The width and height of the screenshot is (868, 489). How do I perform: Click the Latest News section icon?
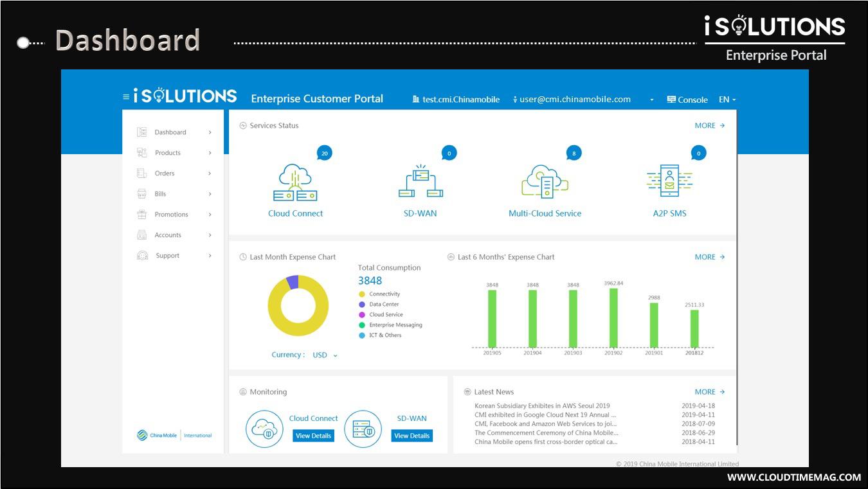467,391
